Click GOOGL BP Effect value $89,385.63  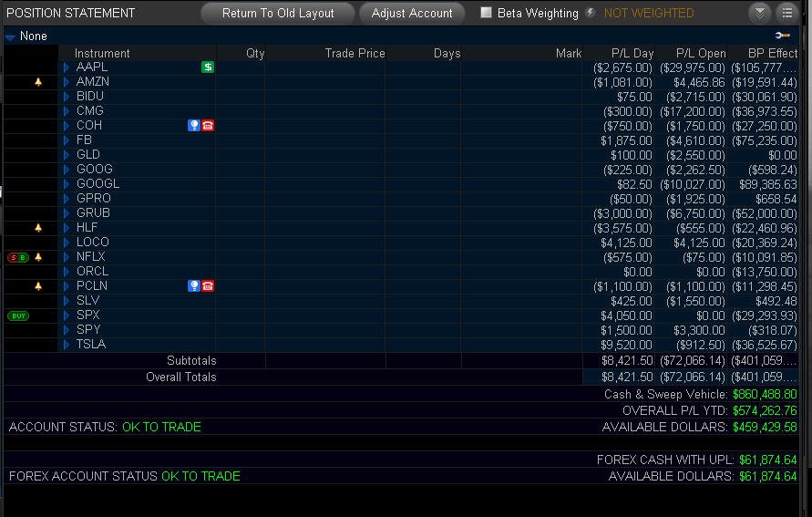768,184
